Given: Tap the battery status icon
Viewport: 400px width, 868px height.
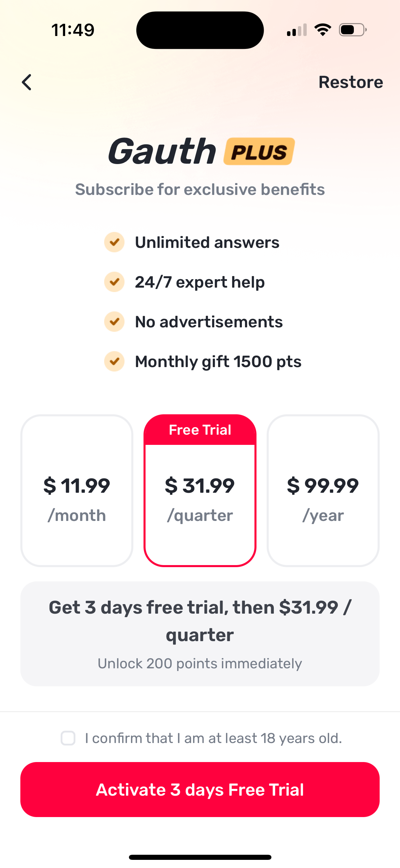Looking at the screenshot, I should [x=353, y=30].
